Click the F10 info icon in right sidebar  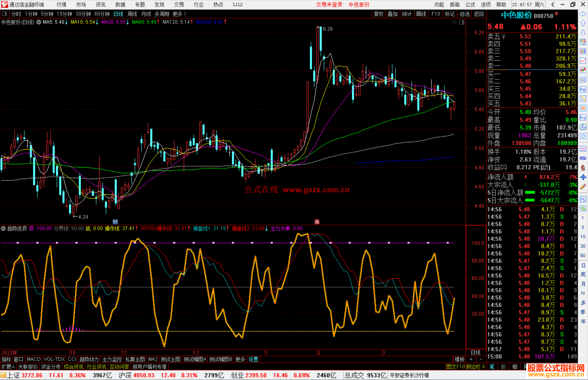pos(583,89)
